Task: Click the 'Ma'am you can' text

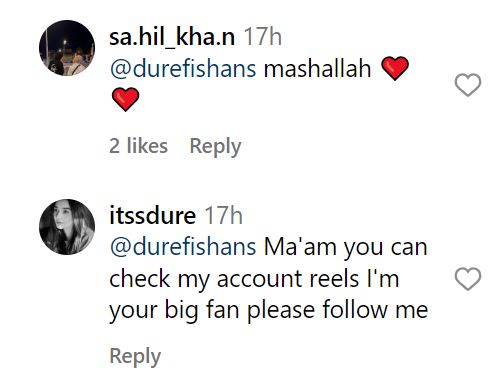Action: pyautogui.click(x=345, y=247)
